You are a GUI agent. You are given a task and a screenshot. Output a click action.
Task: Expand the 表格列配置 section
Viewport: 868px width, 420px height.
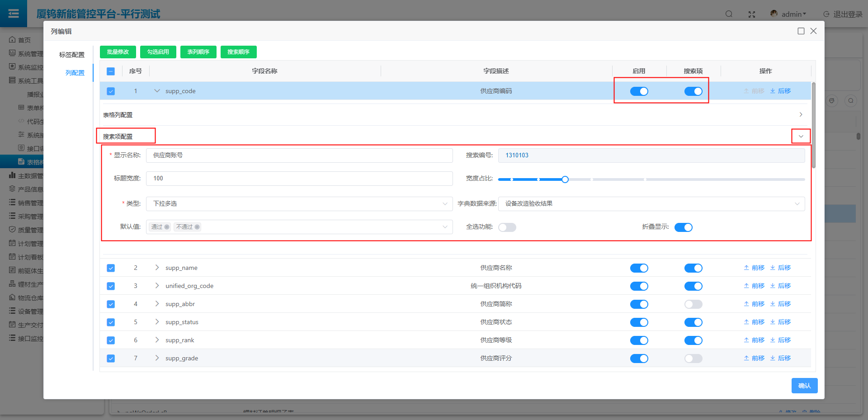801,115
